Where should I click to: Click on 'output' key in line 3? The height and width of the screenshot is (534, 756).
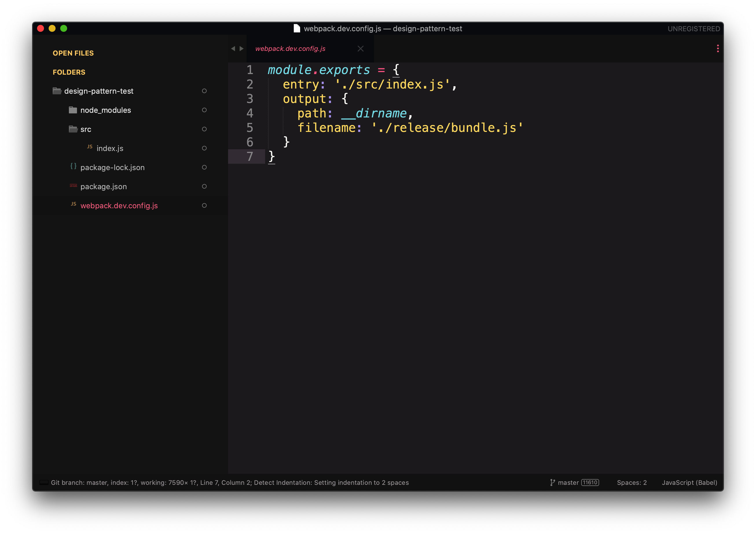tap(304, 99)
